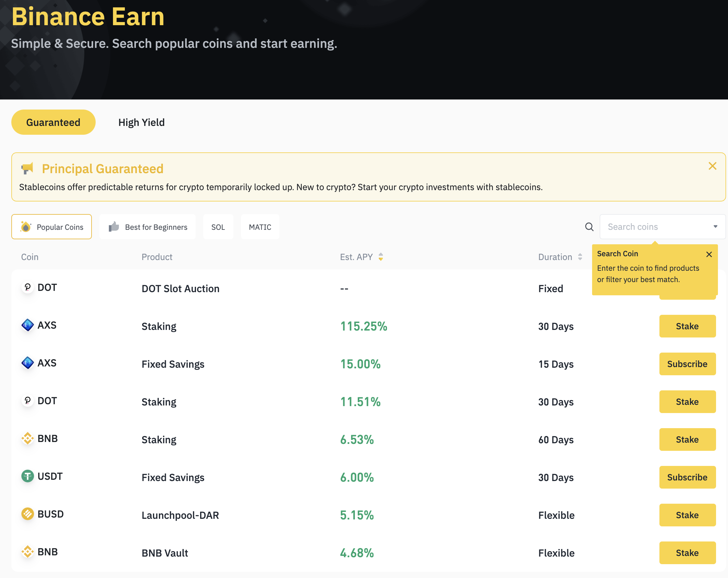Subscribe to AXS Fixed Savings
Image resolution: width=728 pixels, height=578 pixels.
(687, 364)
